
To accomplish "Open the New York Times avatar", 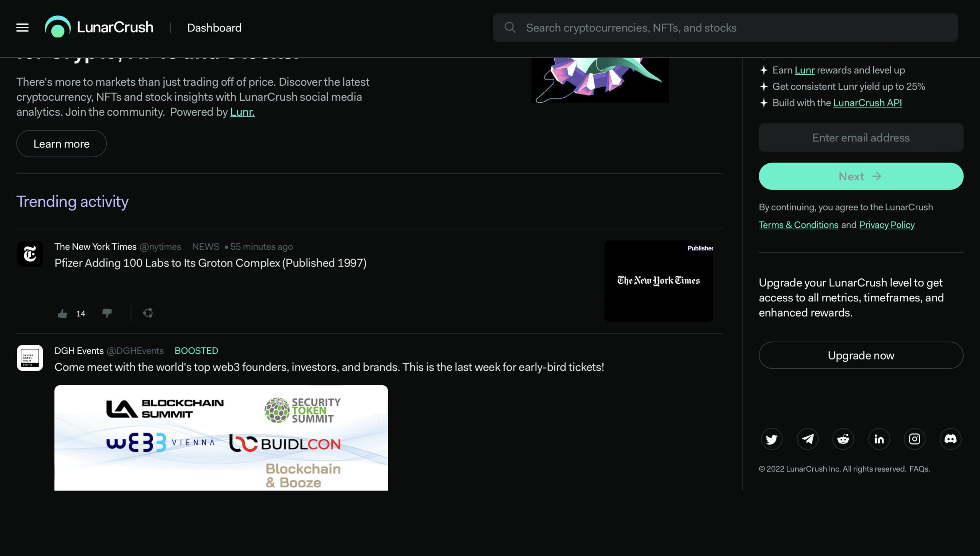I will 30,253.
